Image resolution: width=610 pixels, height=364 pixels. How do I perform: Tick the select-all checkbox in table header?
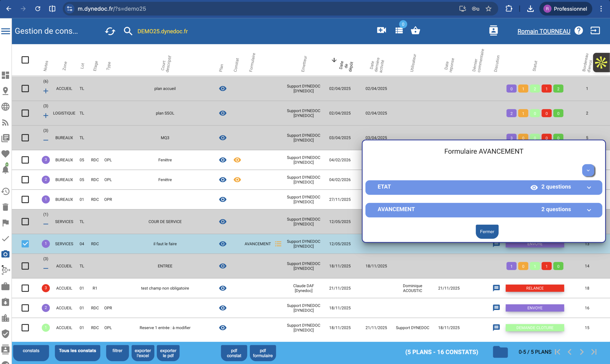pyautogui.click(x=25, y=60)
